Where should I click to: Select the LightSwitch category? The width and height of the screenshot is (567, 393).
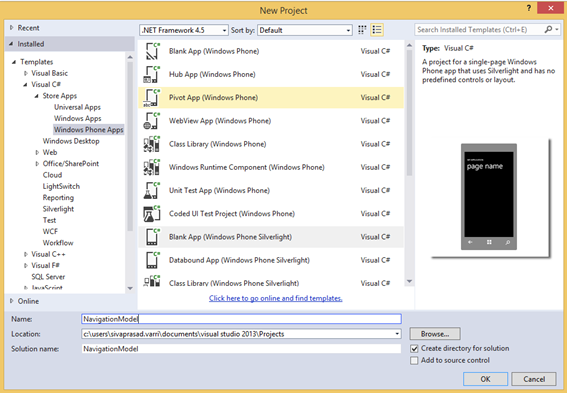61,186
